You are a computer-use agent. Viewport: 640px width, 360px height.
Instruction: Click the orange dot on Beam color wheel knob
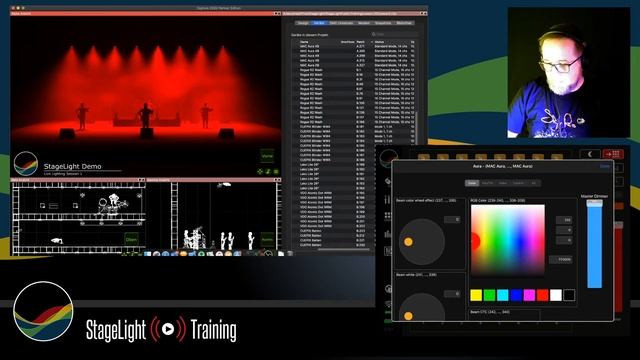pyautogui.click(x=408, y=242)
